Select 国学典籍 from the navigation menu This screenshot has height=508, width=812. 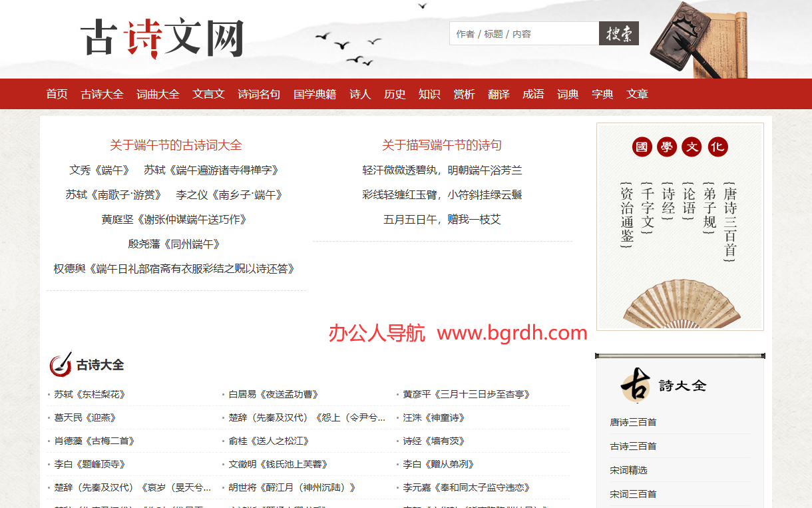pos(315,95)
